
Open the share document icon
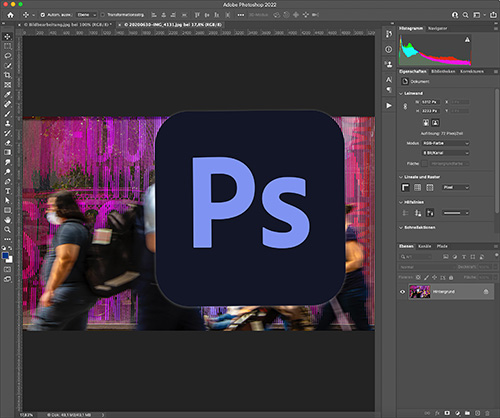pyautogui.click(x=493, y=15)
